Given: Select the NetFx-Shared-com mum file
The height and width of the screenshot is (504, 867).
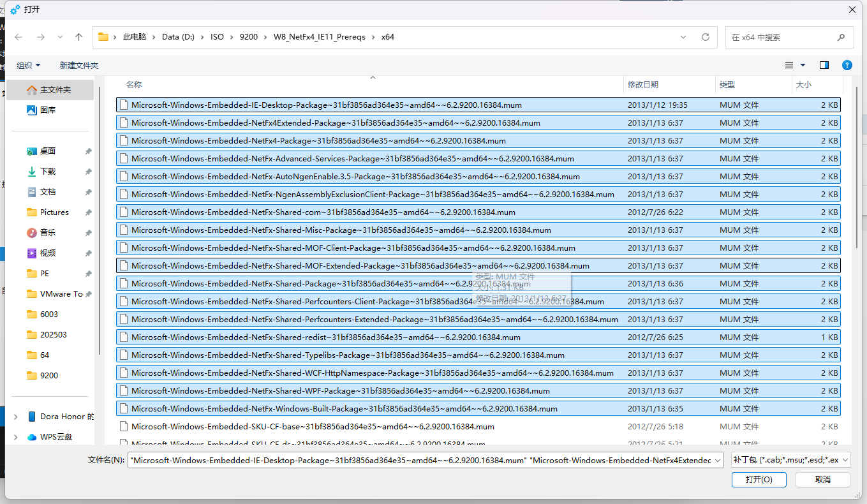Looking at the screenshot, I should tap(478, 212).
